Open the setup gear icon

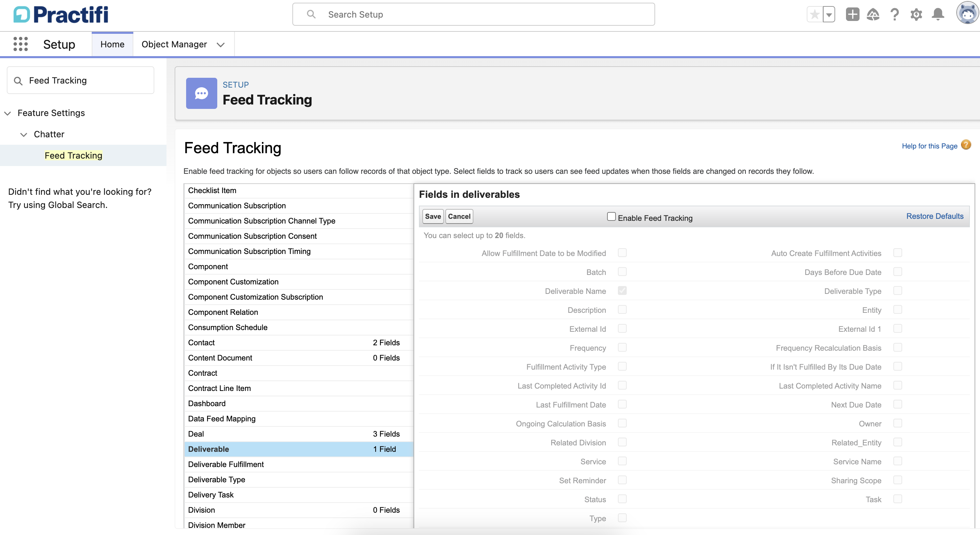[916, 15]
